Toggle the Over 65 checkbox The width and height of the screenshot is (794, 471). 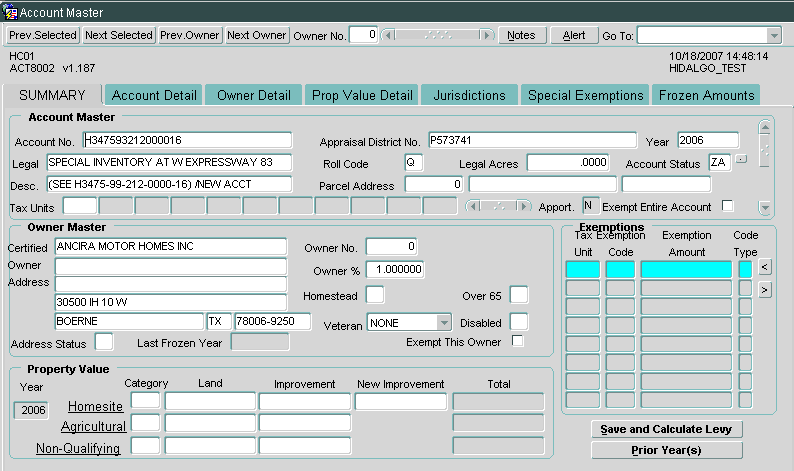pyautogui.click(x=519, y=295)
